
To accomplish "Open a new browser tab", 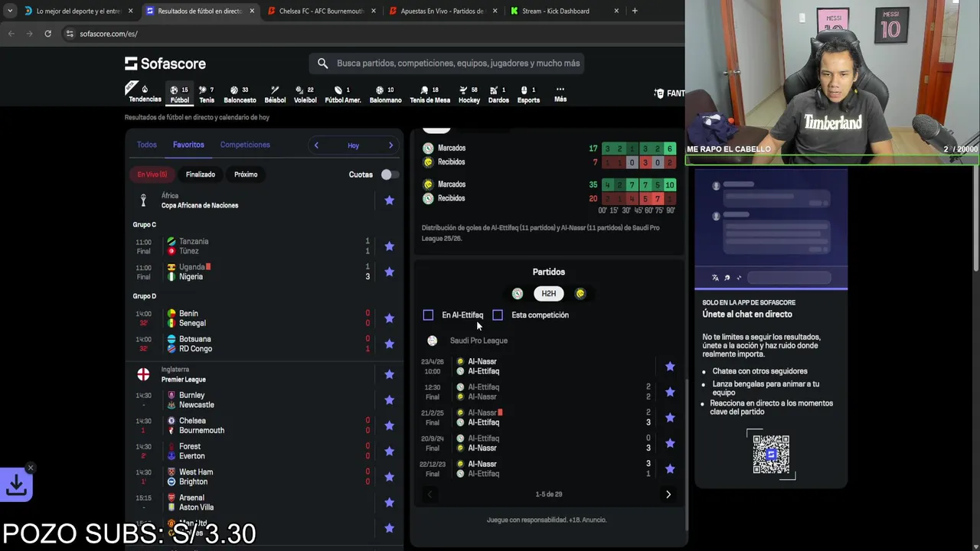I will click(x=635, y=11).
